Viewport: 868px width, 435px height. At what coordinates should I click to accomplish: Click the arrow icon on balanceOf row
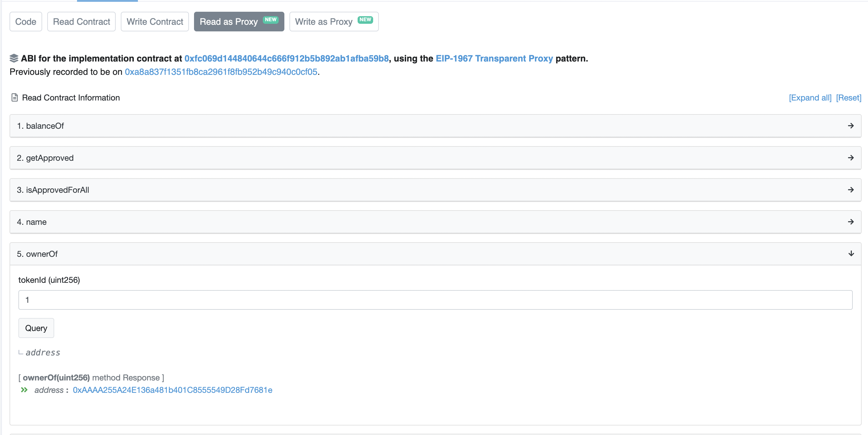[x=851, y=126]
